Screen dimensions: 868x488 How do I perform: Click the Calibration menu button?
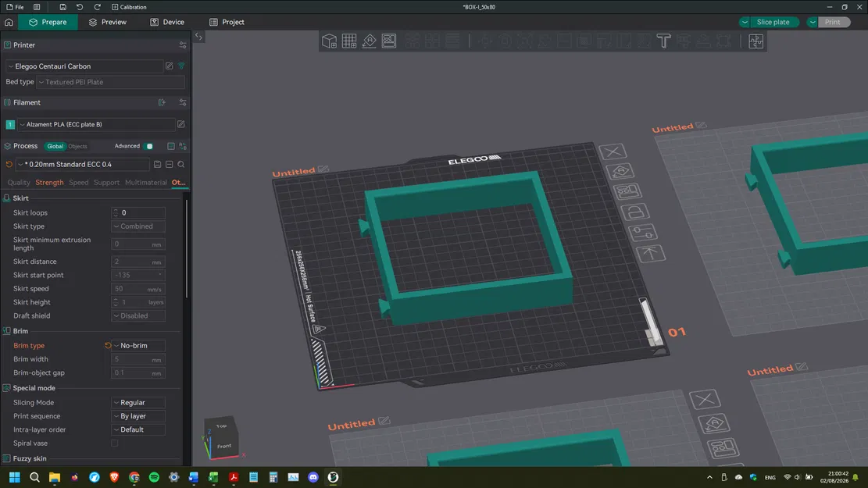click(129, 7)
